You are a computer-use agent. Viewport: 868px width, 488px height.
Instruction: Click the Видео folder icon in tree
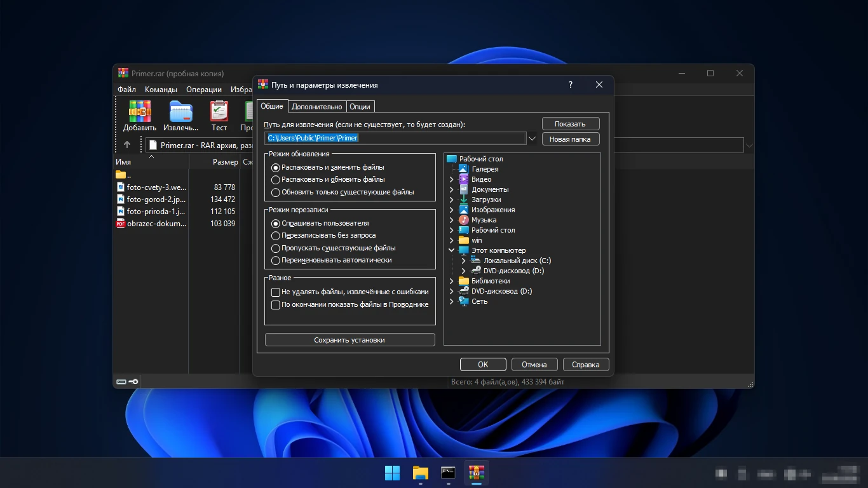click(x=463, y=179)
